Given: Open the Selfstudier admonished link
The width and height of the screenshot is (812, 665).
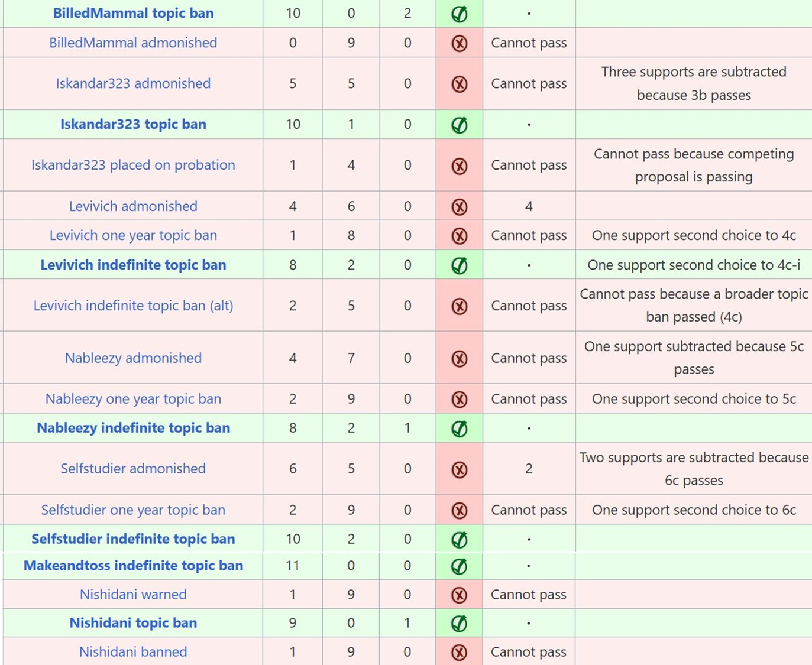Looking at the screenshot, I should tap(133, 469).
